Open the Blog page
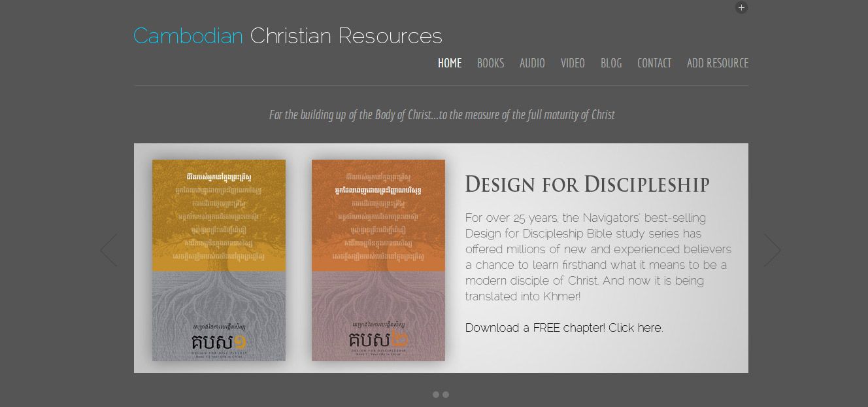 [611, 63]
